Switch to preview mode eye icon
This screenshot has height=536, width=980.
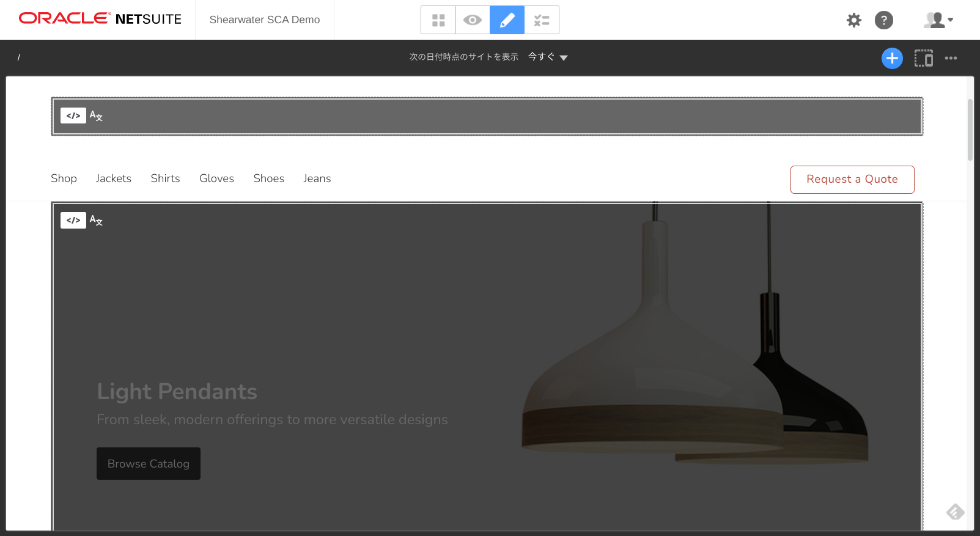pos(473,20)
